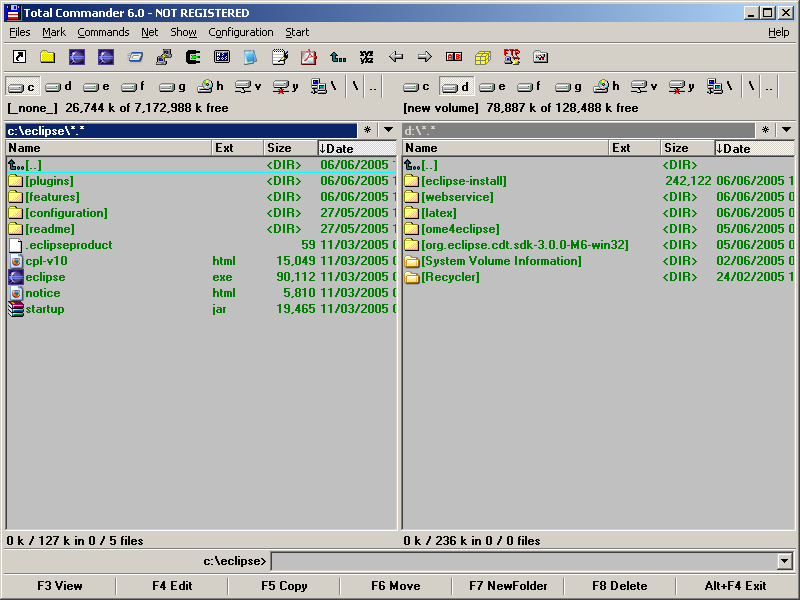
Task: Switch left panel to drive g
Action: point(172,86)
